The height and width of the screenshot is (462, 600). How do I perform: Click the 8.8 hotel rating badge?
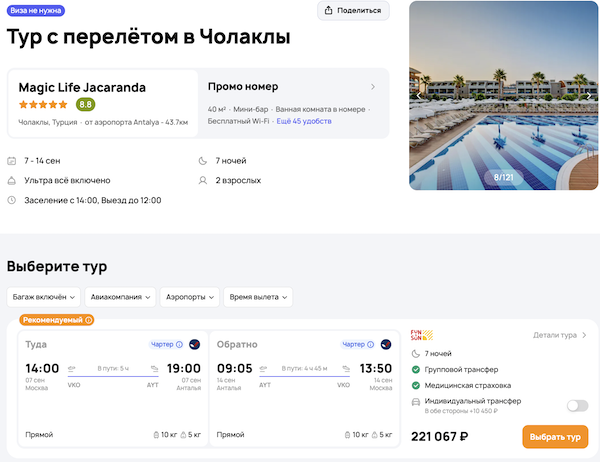(86, 104)
